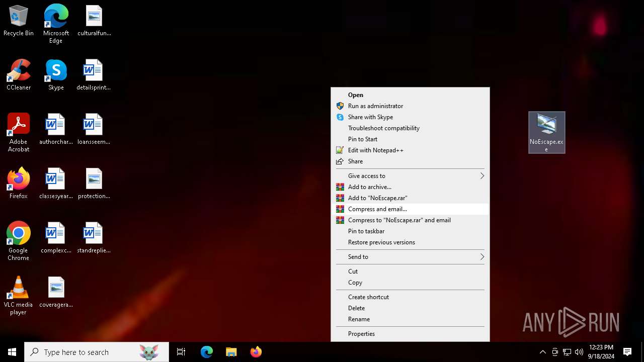Select the CCleaner desktop shortcut
Image resolution: width=644 pixels, height=362 pixels.
(x=19, y=75)
